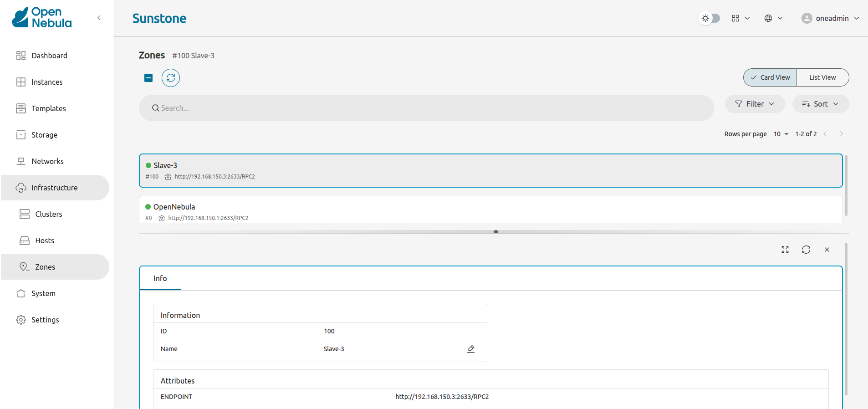This screenshot has width=868, height=409.
Task: Expand details panel to full screen
Action: click(x=785, y=250)
